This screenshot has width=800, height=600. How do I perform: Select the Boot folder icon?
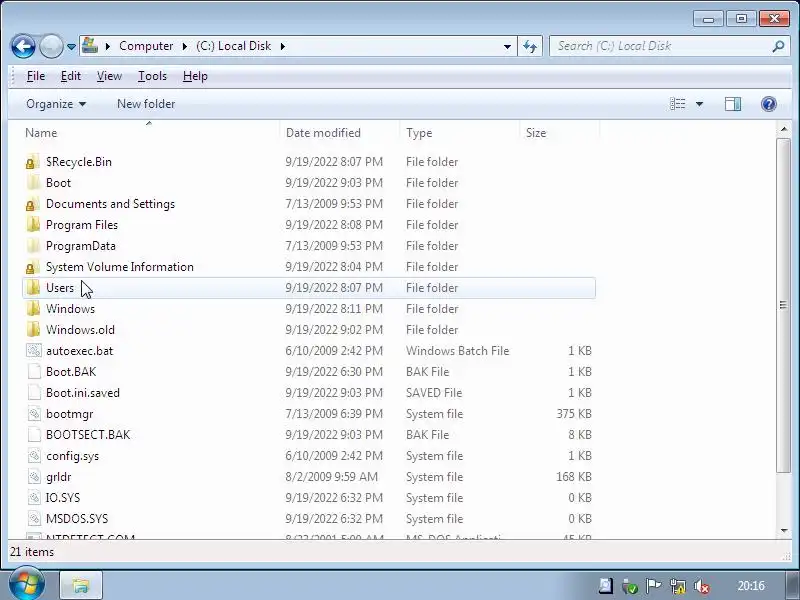[x=33, y=183]
